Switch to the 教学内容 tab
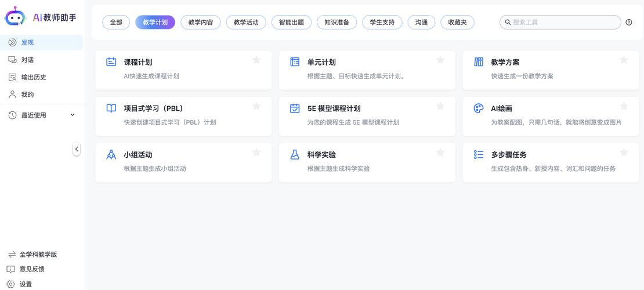Screen dimensions: 644x290 tap(201, 23)
